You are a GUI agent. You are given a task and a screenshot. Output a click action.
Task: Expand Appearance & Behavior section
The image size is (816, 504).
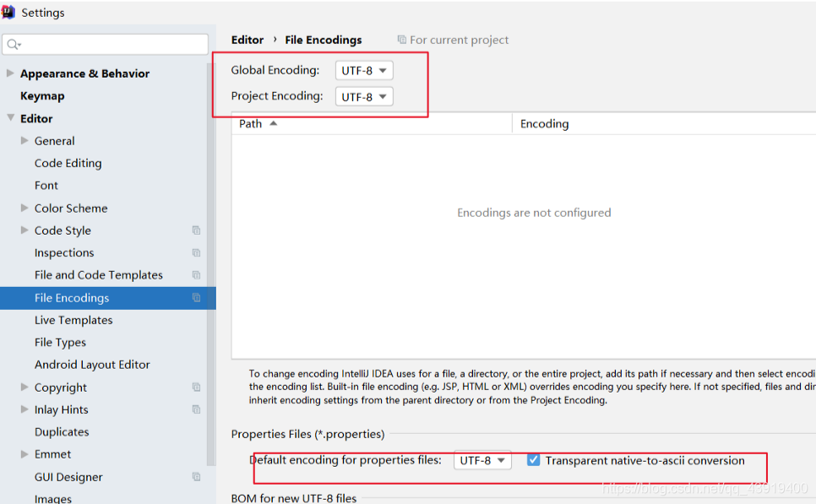10,73
